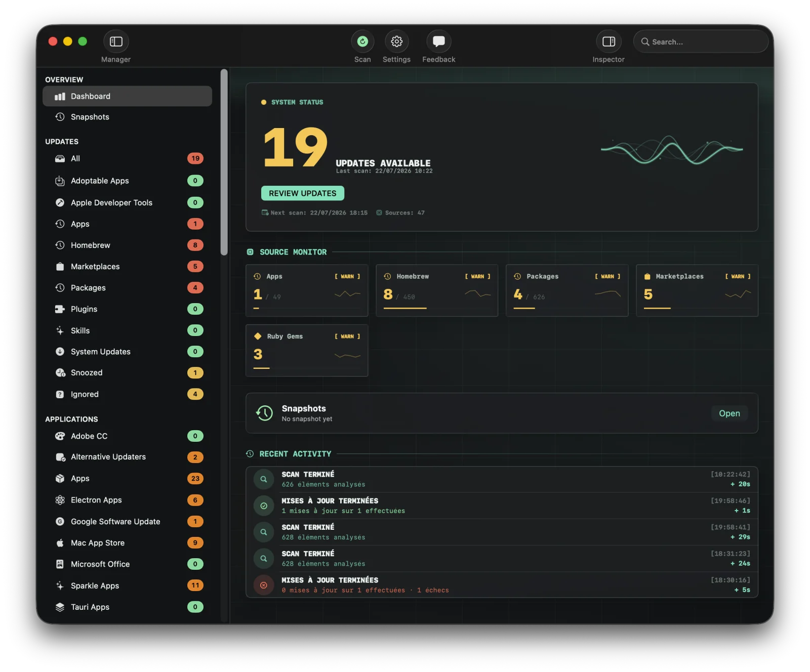810x672 pixels.
Task: Open the Marketplaces source monitor card
Action: [x=697, y=290]
